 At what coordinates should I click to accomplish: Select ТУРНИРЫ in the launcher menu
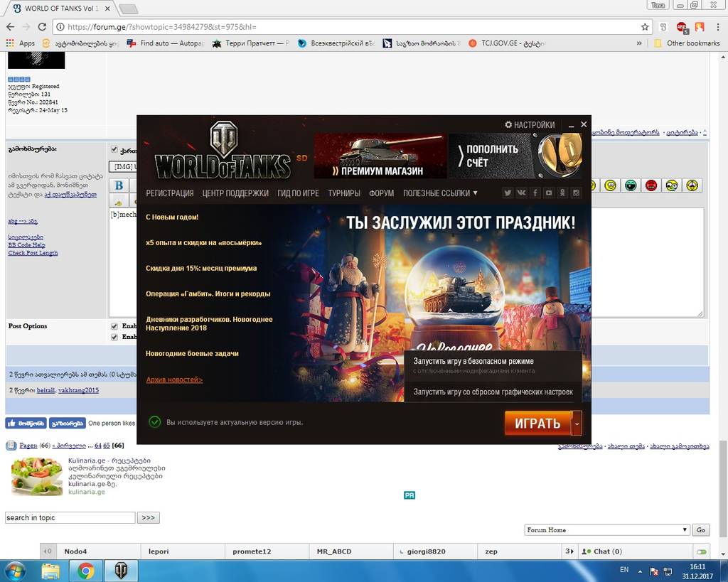point(343,193)
